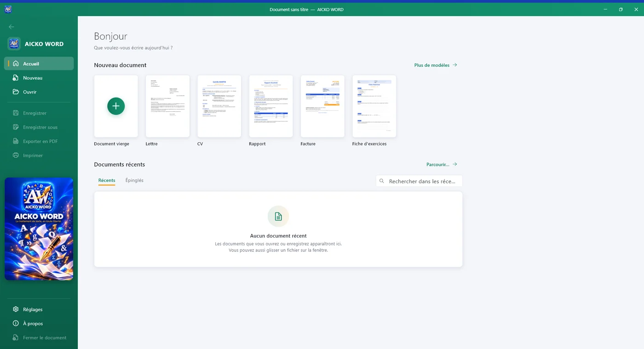Viewport: 644px width, 349px height.
Task: Click in the Rechercher dans les récents field
Action: click(419, 181)
